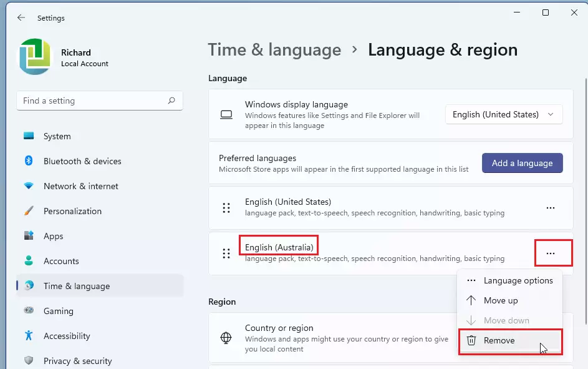This screenshot has width=588, height=369.
Task: Click drag handle for English (United States)
Action: coord(226,207)
